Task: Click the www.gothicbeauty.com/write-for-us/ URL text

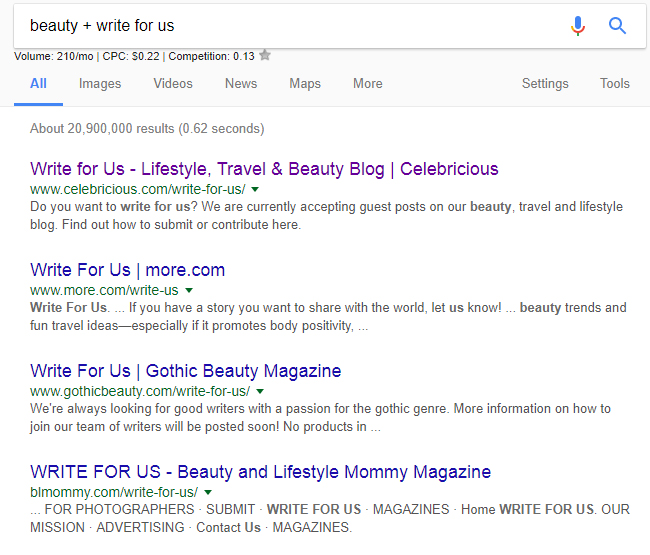Action: coord(140,391)
